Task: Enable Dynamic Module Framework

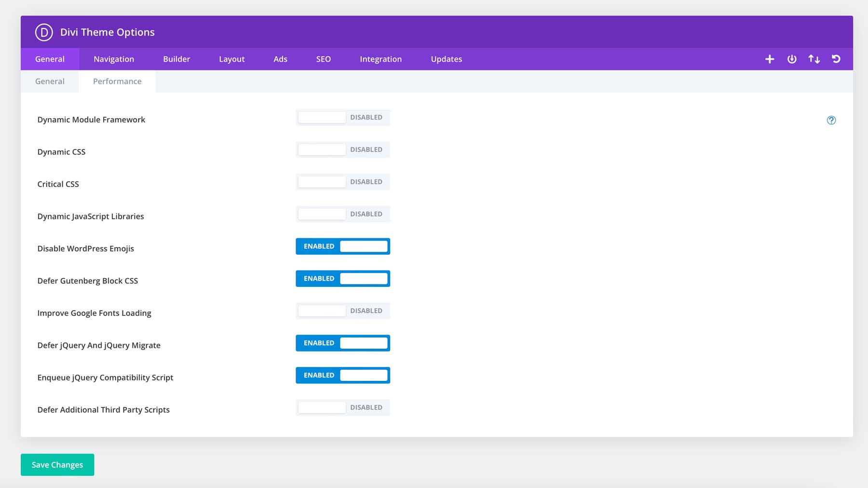Action: pos(343,117)
